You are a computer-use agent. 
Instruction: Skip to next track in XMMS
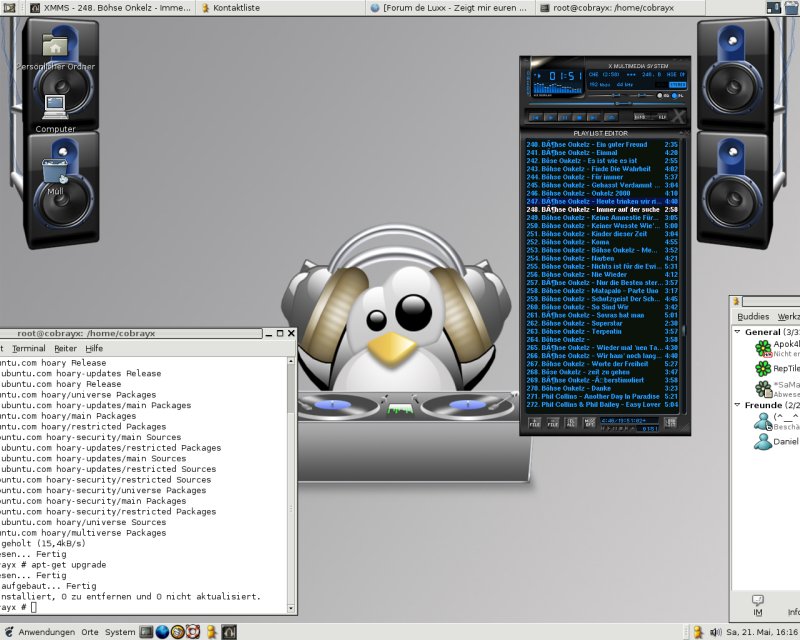pyautogui.click(x=593, y=117)
